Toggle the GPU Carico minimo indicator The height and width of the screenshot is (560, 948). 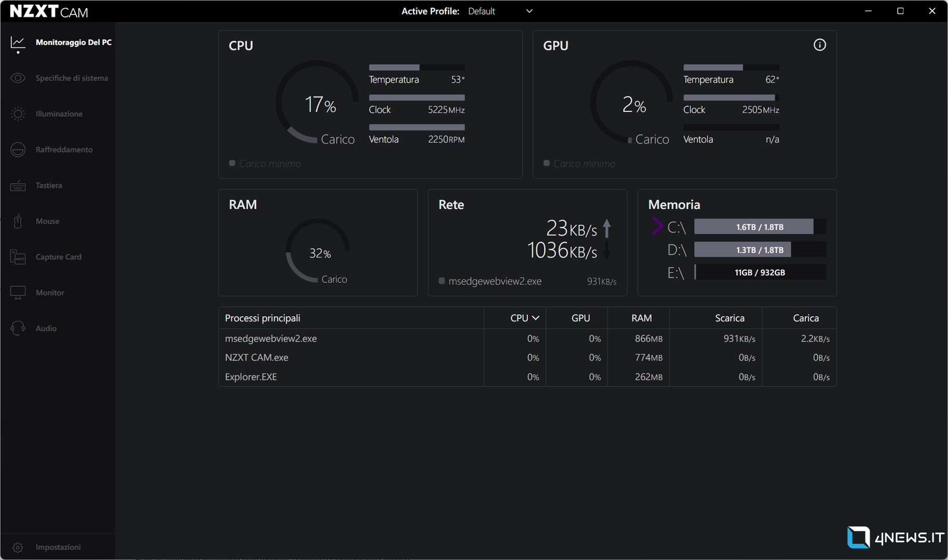pos(546,163)
